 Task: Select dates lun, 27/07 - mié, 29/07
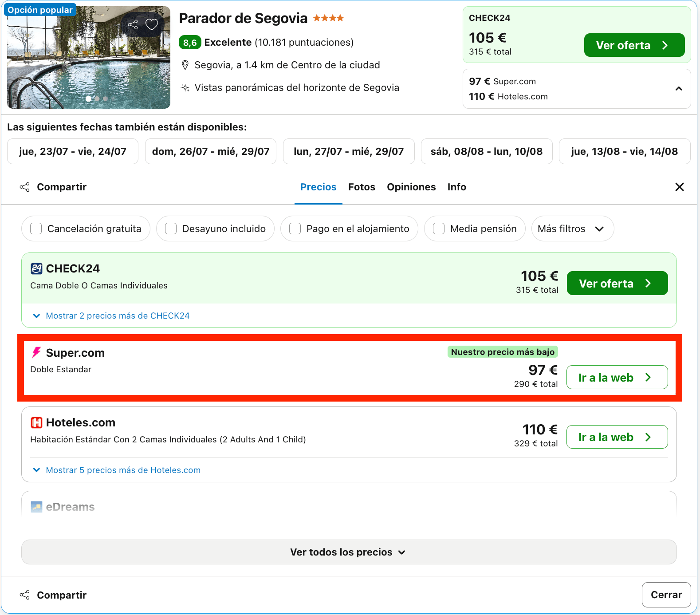tap(349, 151)
